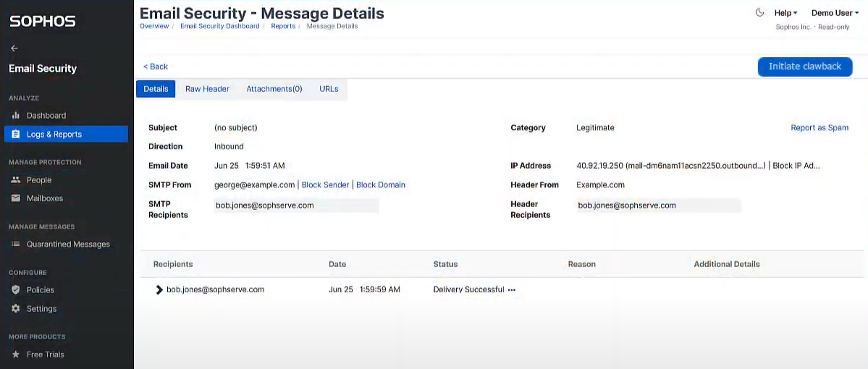Viewport: 868px width, 369px height.
Task: Open People in the sidebar
Action: (66, 180)
